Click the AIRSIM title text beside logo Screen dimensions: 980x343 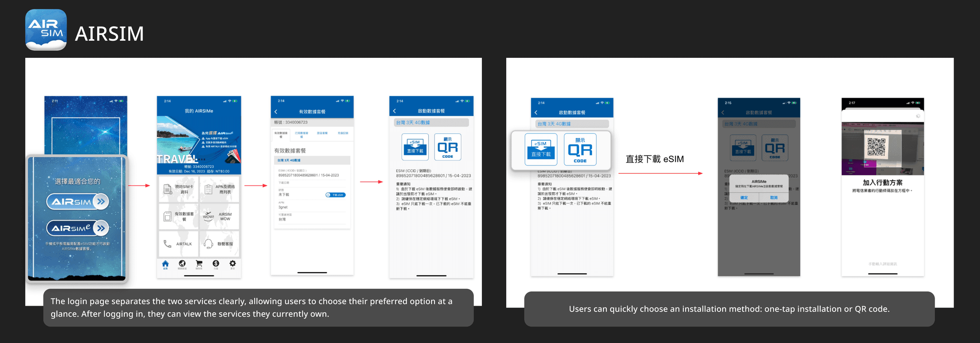click(x=109, y=33)
